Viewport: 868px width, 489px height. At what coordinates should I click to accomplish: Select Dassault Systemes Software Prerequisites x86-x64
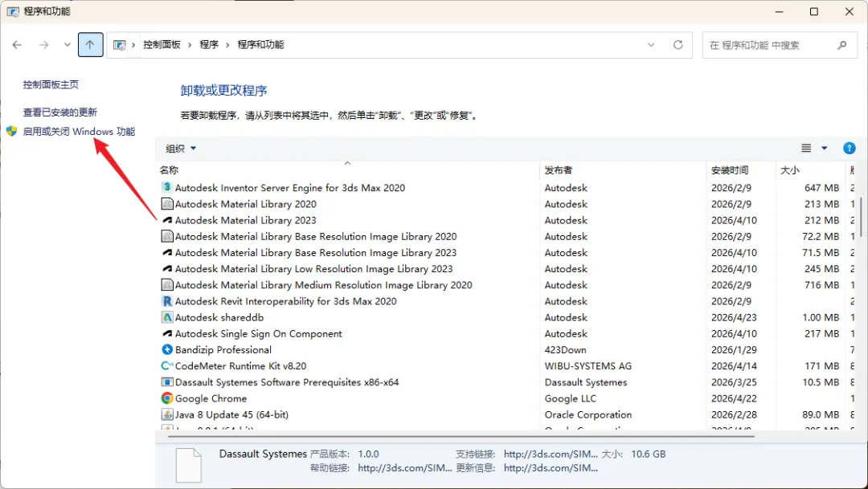click(287, 382)
